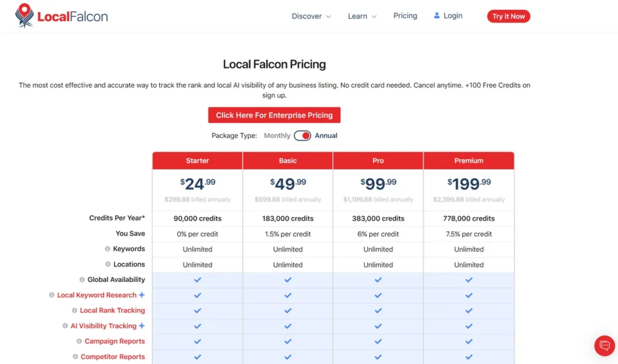Click Pro checkmark for Global Availability
Screen dimensions: 618x364
coord(378,279)
